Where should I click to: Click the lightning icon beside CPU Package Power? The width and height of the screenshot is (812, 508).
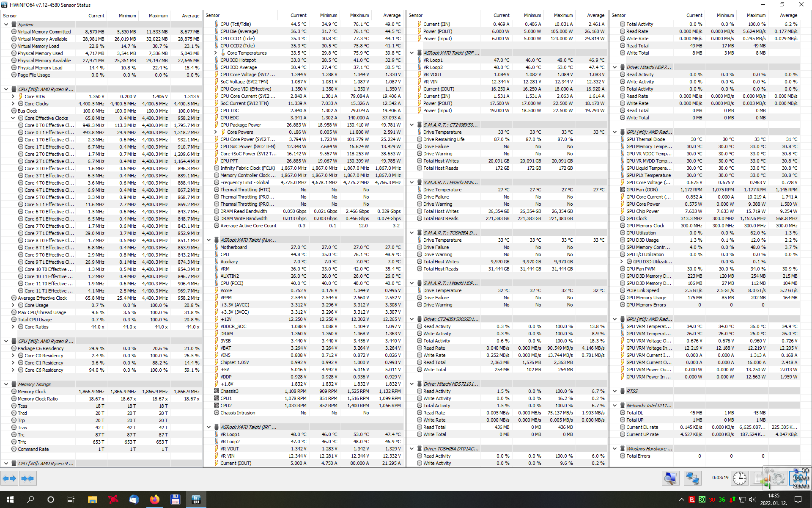tap(216, 125)
